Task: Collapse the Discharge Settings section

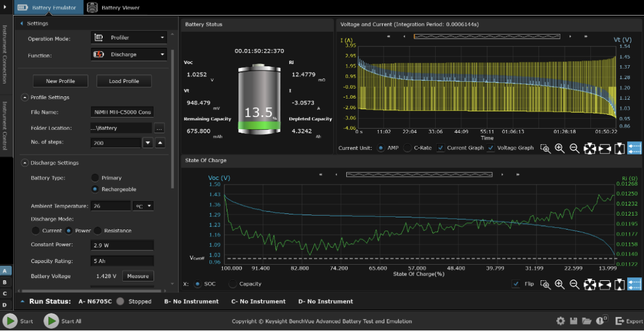Action: pyautogui.click(x=25, y=163)
